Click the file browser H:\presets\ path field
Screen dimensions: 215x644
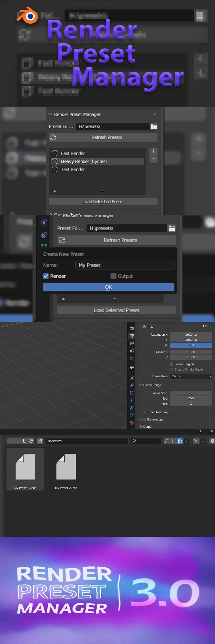coord(87,441)
